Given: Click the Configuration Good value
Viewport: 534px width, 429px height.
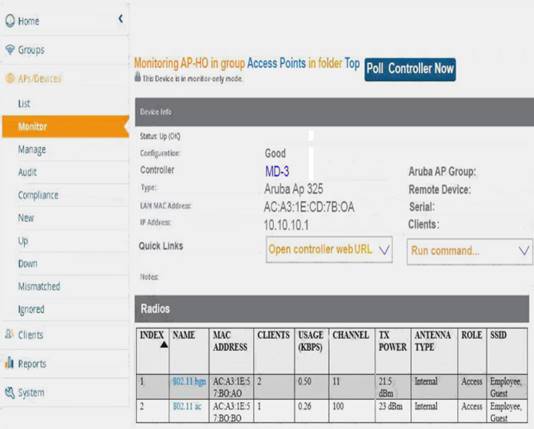Looking at the screenshot, I should pos(275,154).
